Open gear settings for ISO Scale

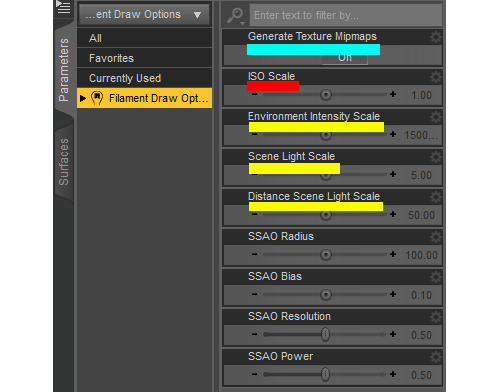(x=435, y=77)
